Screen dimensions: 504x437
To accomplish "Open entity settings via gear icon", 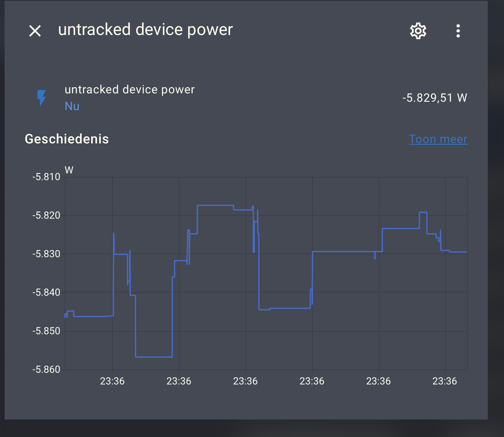I will 418,31.
